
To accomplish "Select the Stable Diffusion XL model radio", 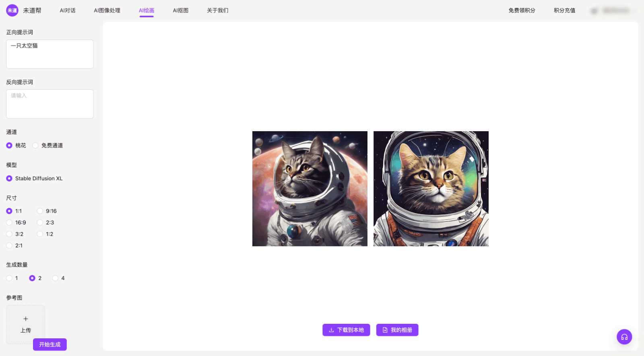I will click(9, 179).
